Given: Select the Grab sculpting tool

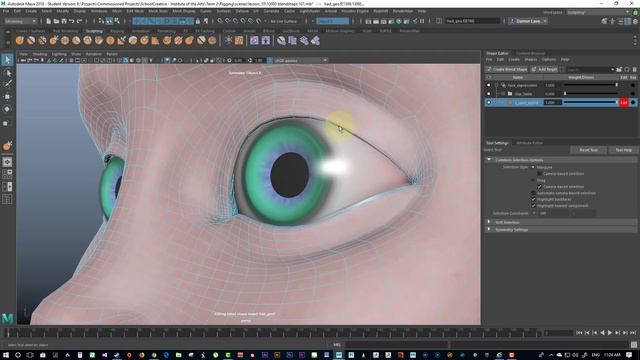Looking at the screenshot, I should click(53, 40).
